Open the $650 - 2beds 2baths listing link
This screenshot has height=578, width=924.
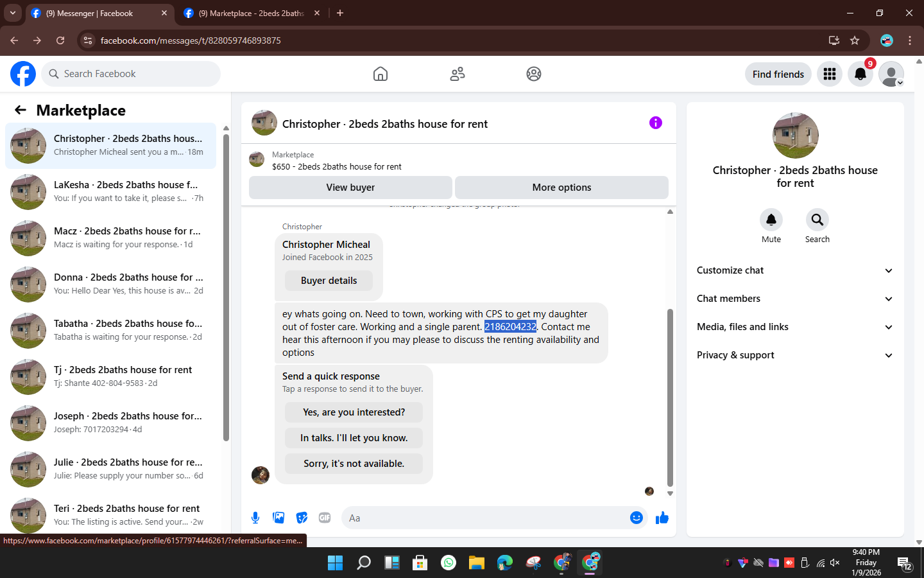[337, 166]
